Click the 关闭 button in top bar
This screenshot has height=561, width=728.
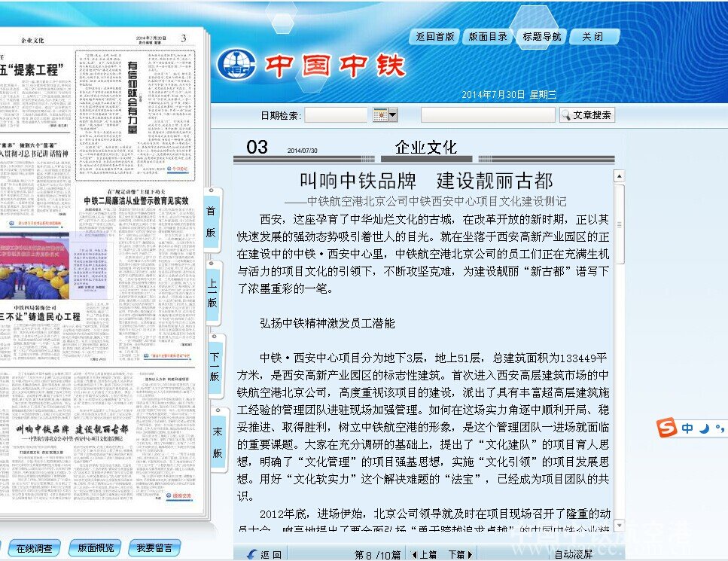(594, 37)
